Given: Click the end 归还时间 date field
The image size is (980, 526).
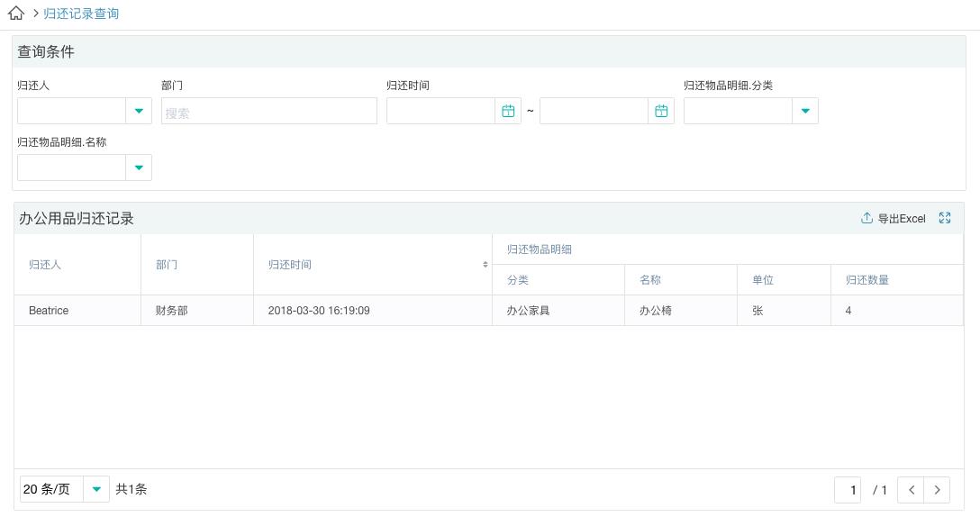Looking at the screenshot, I should tap(594, 111).
